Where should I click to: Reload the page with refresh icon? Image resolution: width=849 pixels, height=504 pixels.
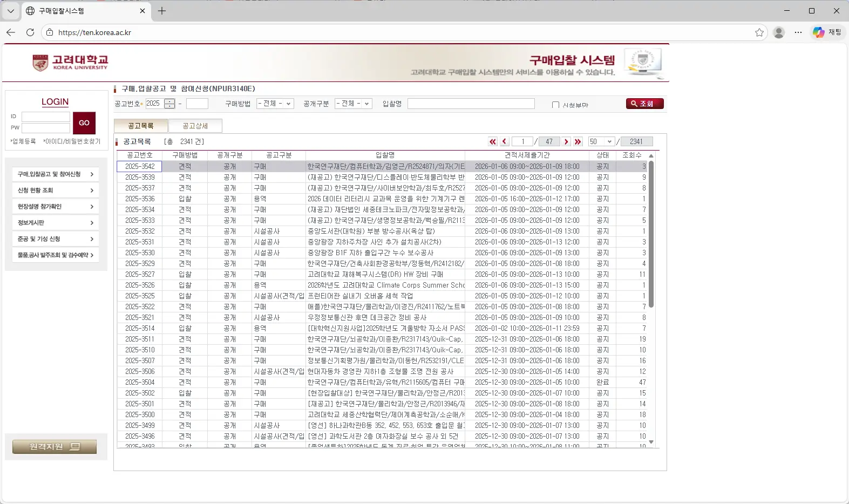30,32
